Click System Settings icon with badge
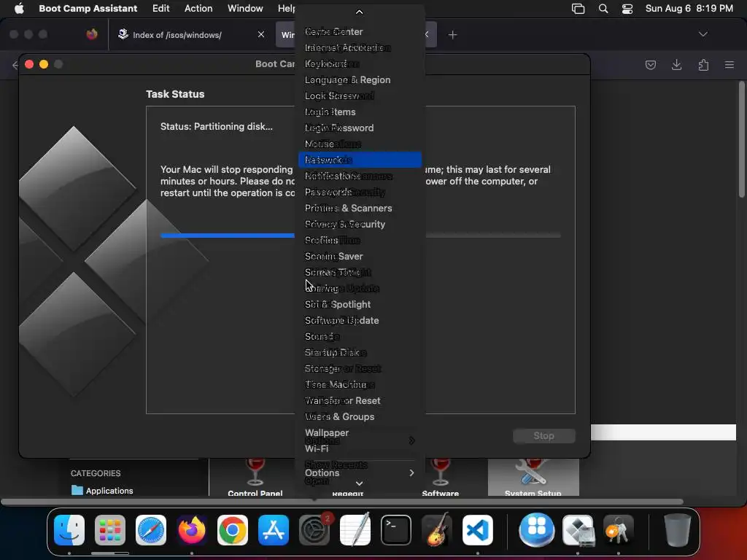 (314, 530)
